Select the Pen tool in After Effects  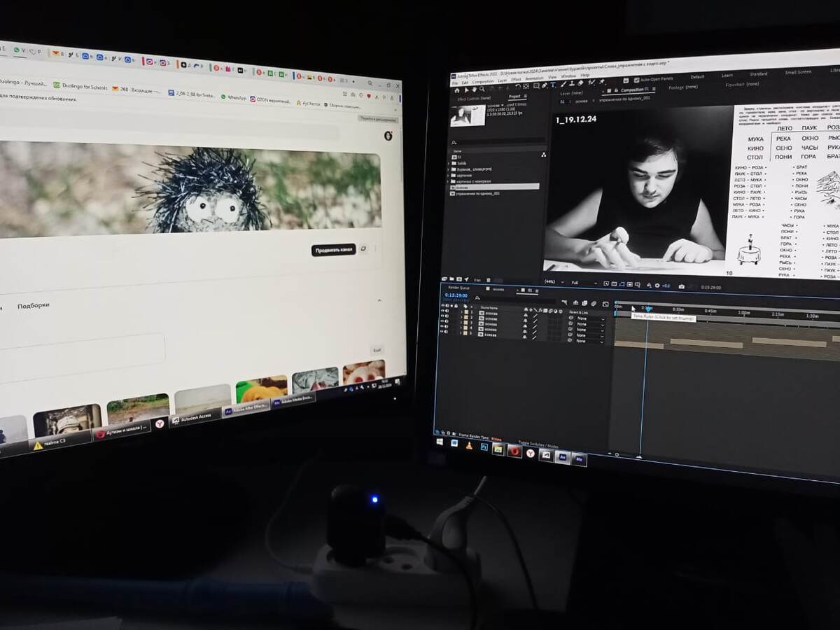pos(545,85)
